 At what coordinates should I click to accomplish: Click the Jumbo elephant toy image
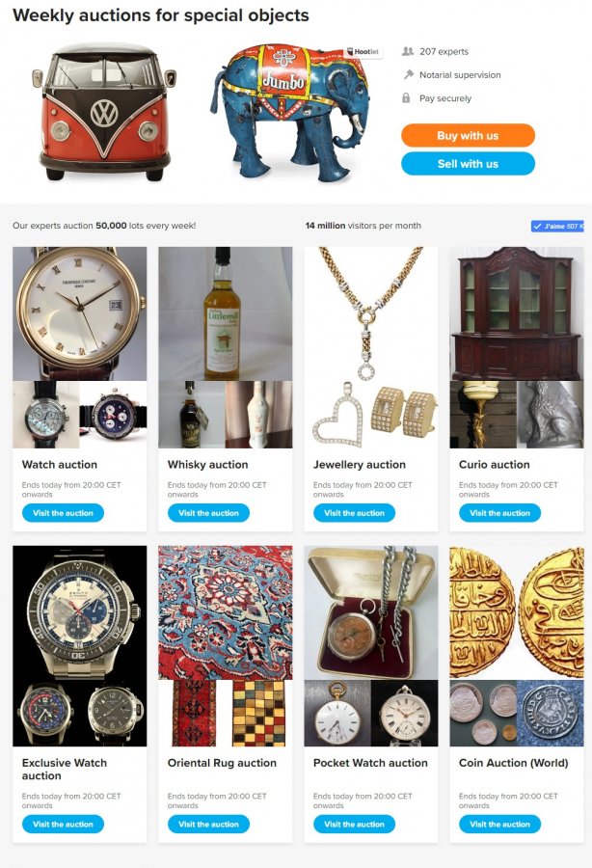tap(290, 113)
